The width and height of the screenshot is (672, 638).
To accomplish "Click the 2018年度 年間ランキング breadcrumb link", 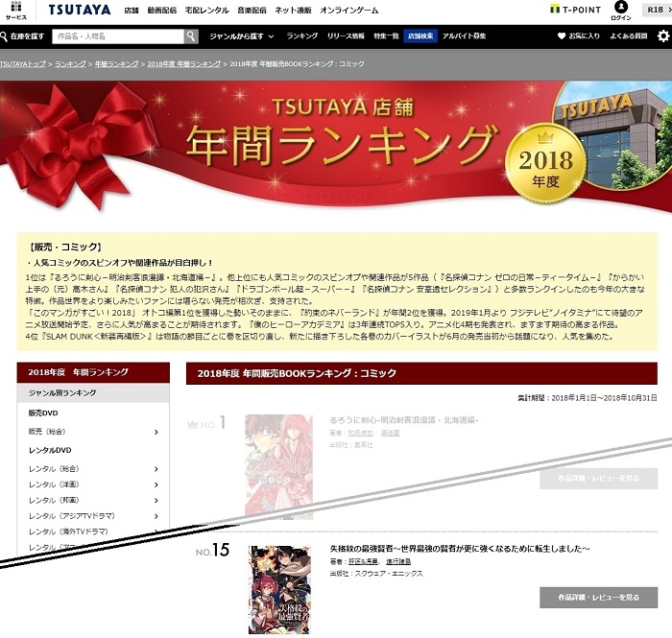I will point(184,63).
